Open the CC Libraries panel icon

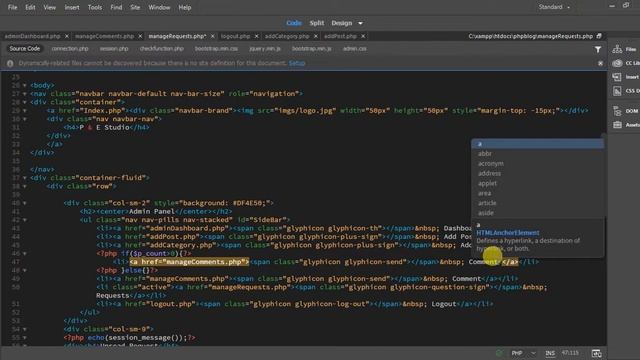point(617,63)
